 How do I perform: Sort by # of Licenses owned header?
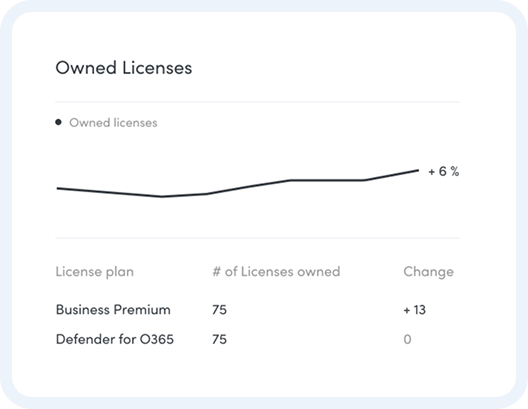click(x=276, y=271)
